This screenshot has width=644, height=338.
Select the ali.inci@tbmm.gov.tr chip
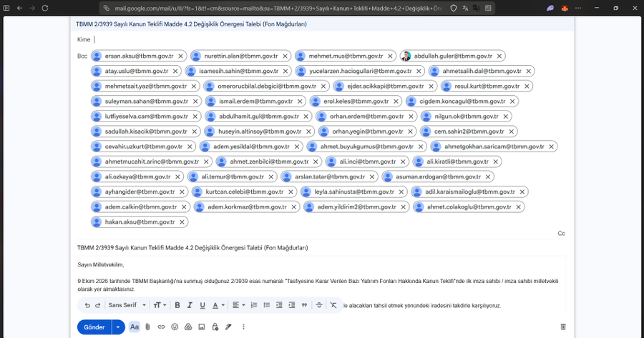pos(369,161)
